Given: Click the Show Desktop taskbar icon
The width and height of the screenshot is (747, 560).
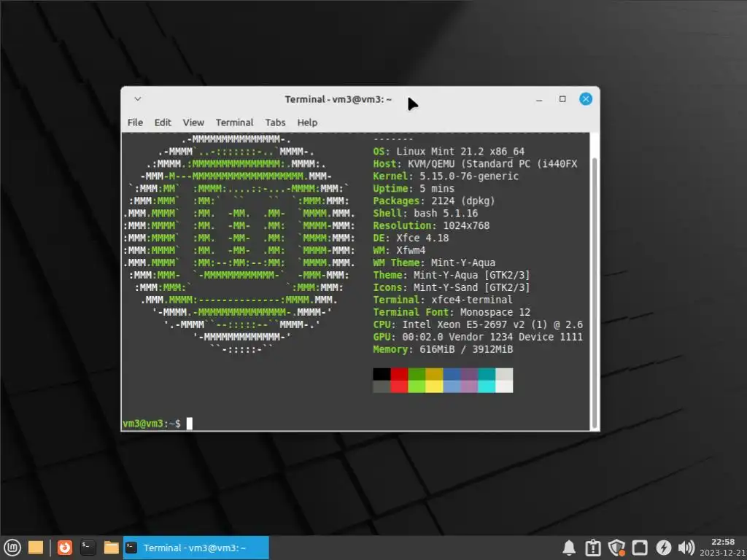Looking at the screenshot, I should (x=36, y=548).
